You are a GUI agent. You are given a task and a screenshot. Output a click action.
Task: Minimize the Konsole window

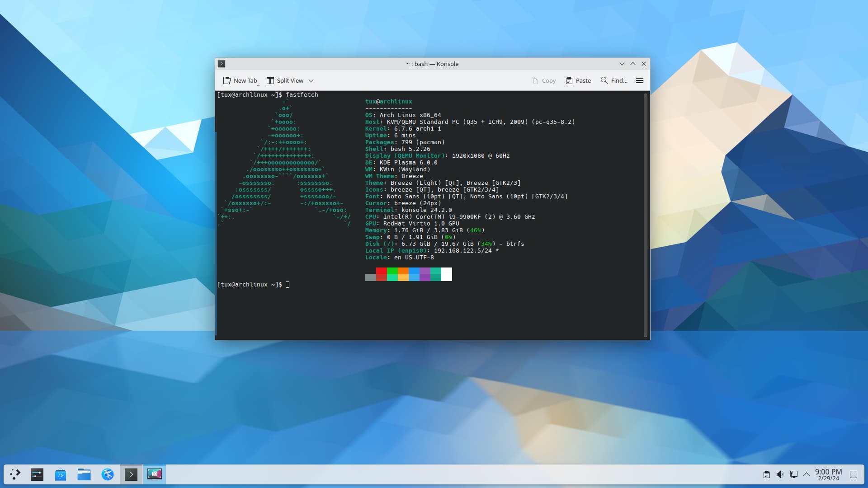622,64
